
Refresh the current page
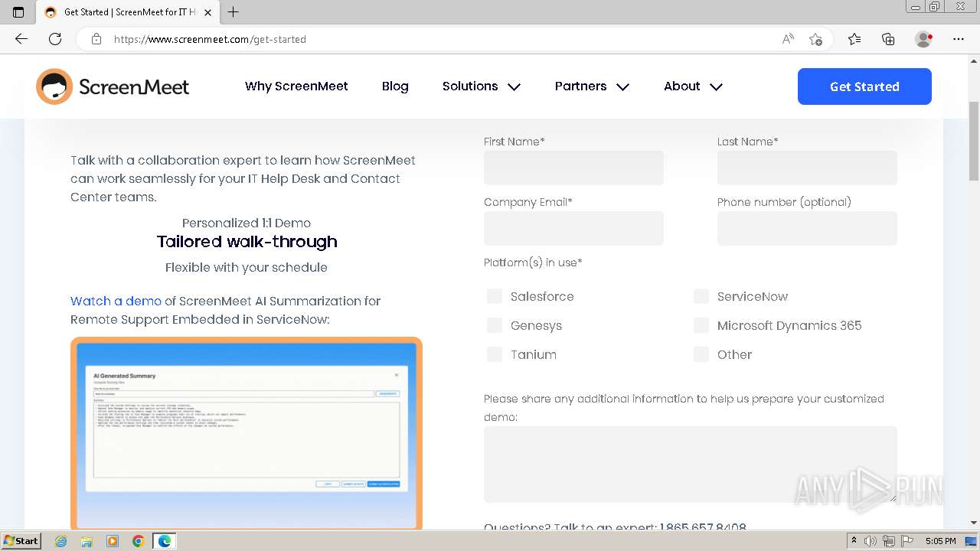pyautogui.click(x=55, y=39)
